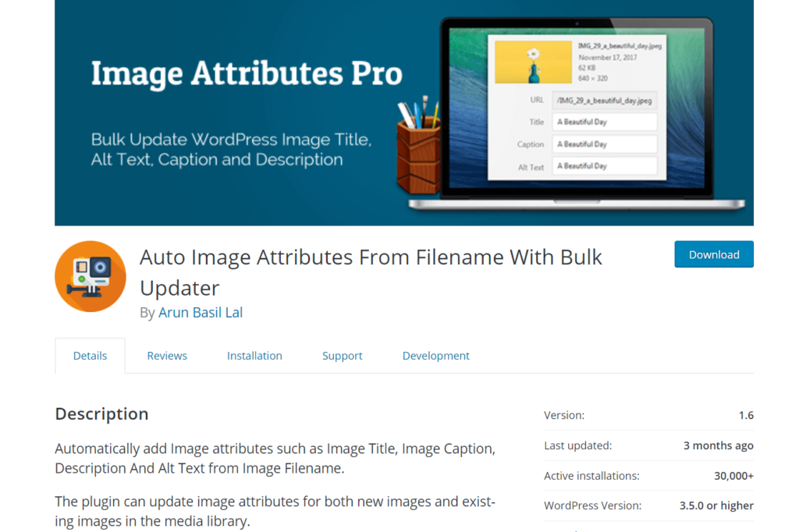Click the '3.5.0 or higher' value

point(716,505)
